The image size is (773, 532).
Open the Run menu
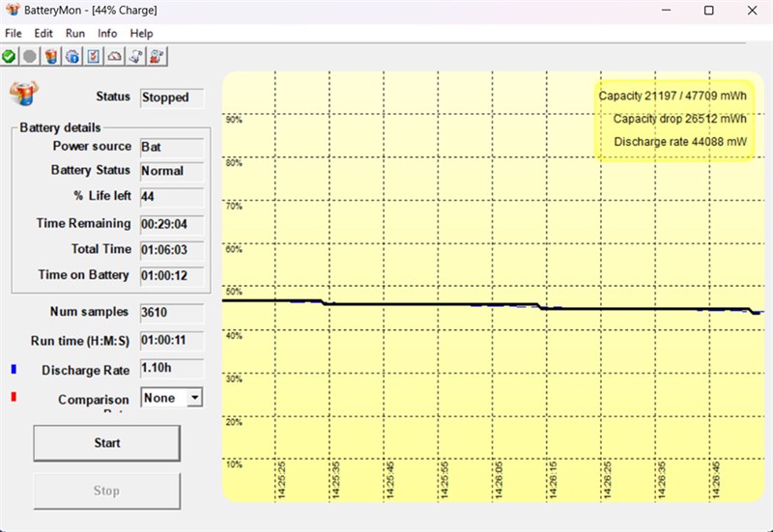[x=75, y=34]
